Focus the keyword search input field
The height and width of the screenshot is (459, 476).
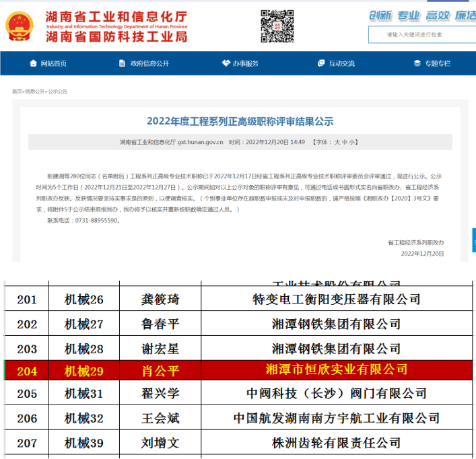pyautogui.click(x=421, y=34)
